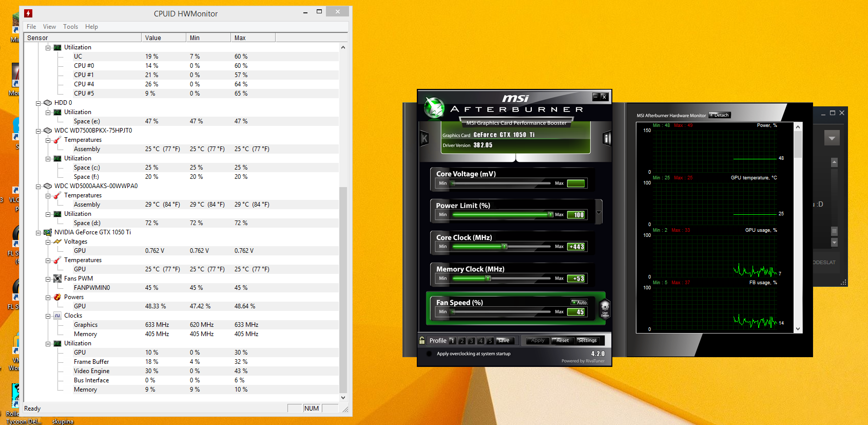Click the Fan Speed 45 value field
This screenshot has width=868, height=425.
pyautogui.click(x=576, y=312)
